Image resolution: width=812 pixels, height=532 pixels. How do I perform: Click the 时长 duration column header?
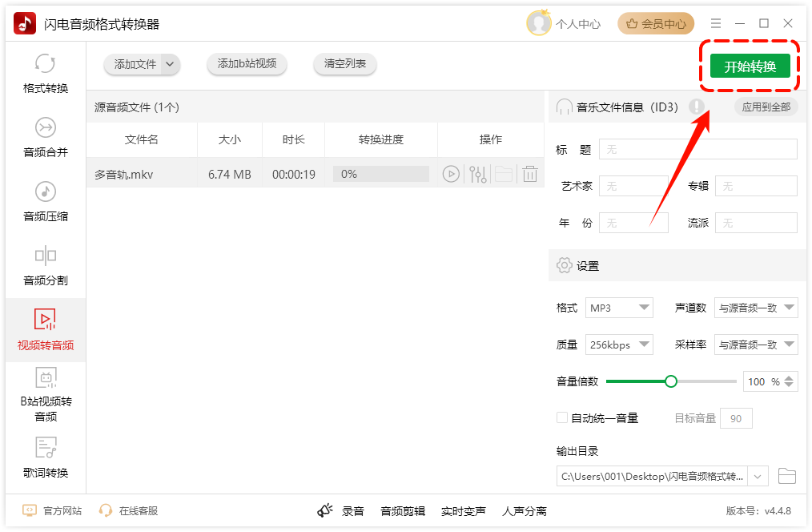(293, 139)
